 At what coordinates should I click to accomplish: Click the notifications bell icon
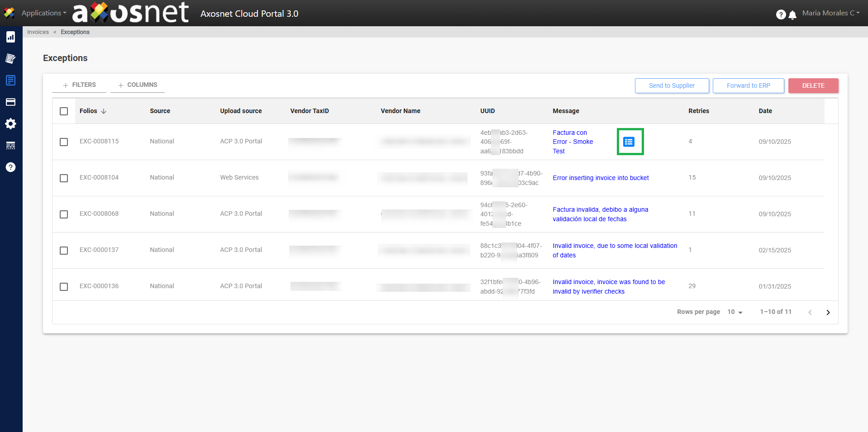tap(792, 15)
